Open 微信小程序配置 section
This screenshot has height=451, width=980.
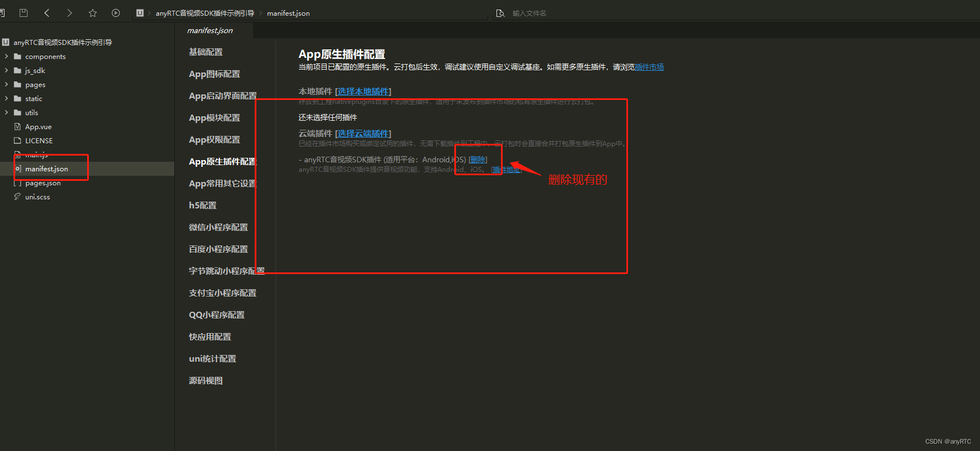point(218,227)
